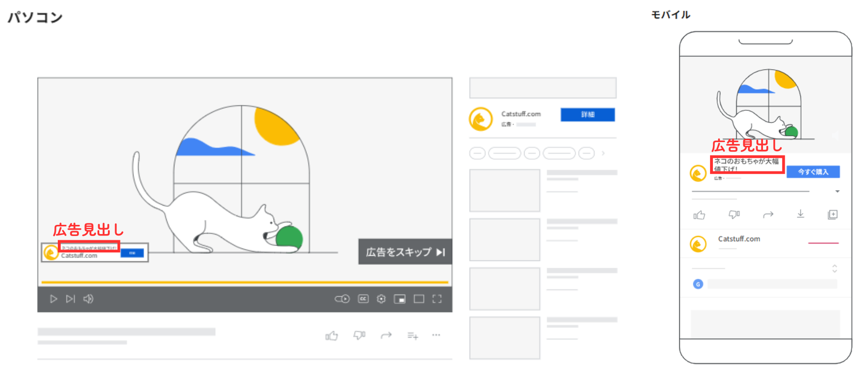Click share arrow below desktop video
The width and height of the screenshot is (868, 379).
(x=386, y=335)
